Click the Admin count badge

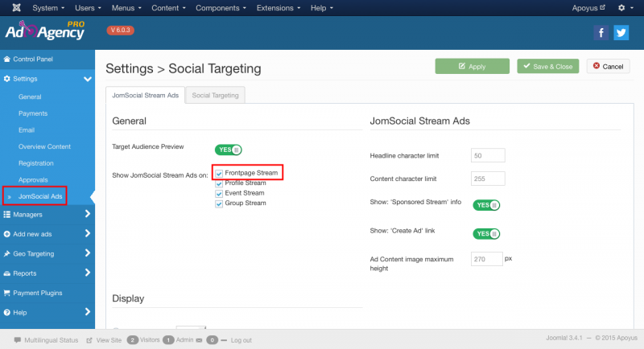(168, 340)
